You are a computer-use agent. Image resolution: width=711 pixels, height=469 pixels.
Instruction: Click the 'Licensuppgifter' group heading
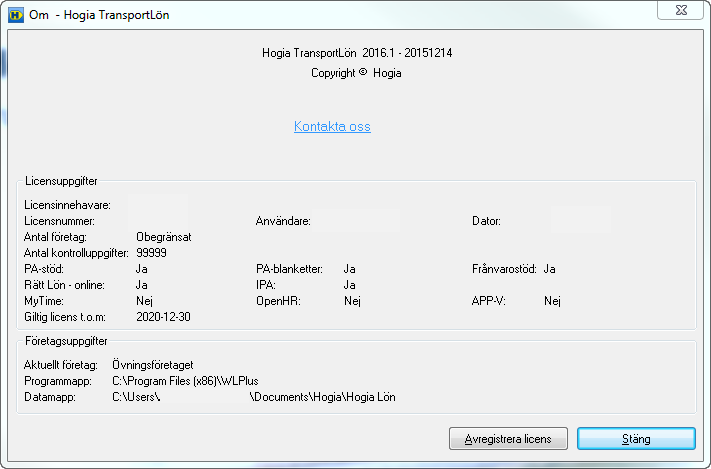[61, 181]
